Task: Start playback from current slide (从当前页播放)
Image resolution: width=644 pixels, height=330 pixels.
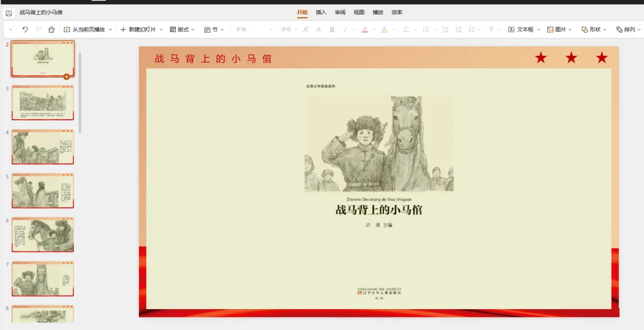Action: 85,30
